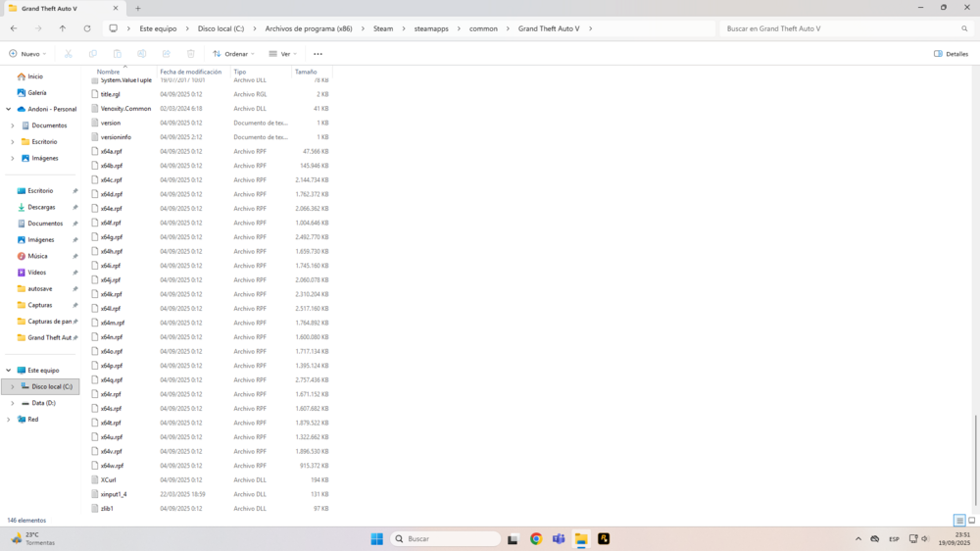Navigate to Archivos de programa (x86) breadcrumb
This screenshot has width=980, height=551.
[309, 28]
